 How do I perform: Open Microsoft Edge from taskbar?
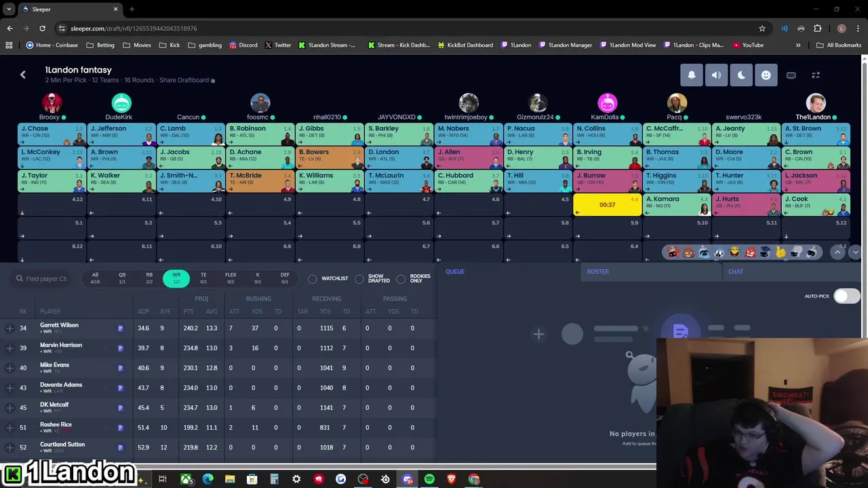tap(208, 479)
